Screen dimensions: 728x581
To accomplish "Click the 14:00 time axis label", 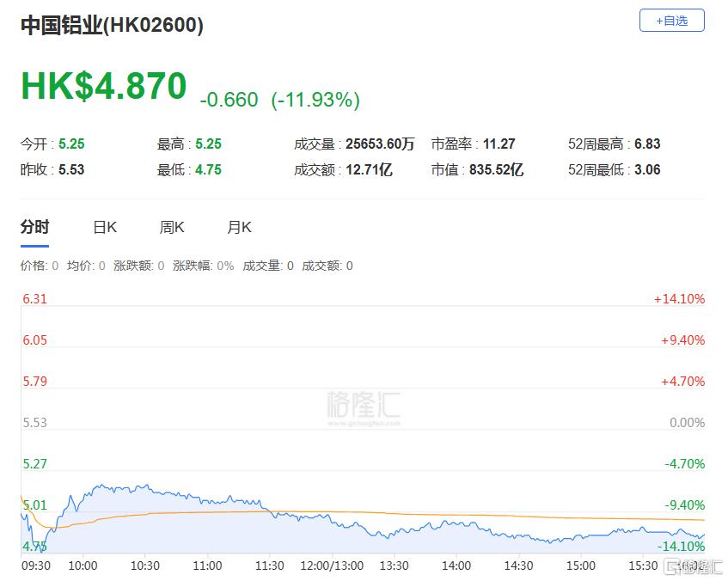I will pos(456,566).
